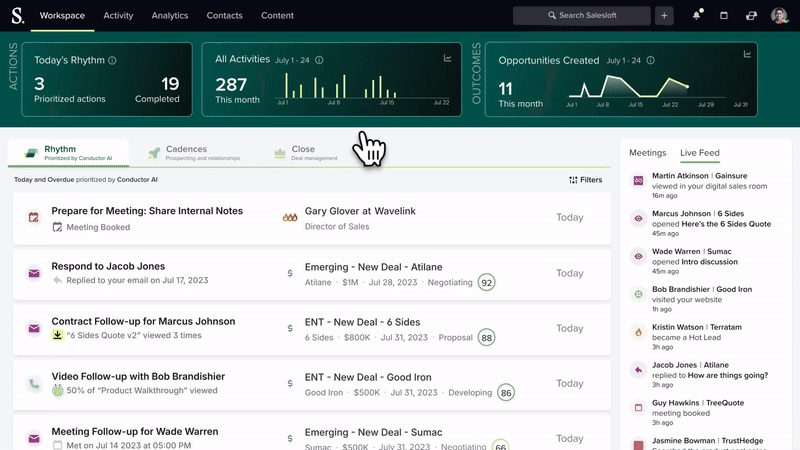Click the website visit icon by Bob Brandishier
Viewport: 800px width, 450px height.
tap(638, 294)
